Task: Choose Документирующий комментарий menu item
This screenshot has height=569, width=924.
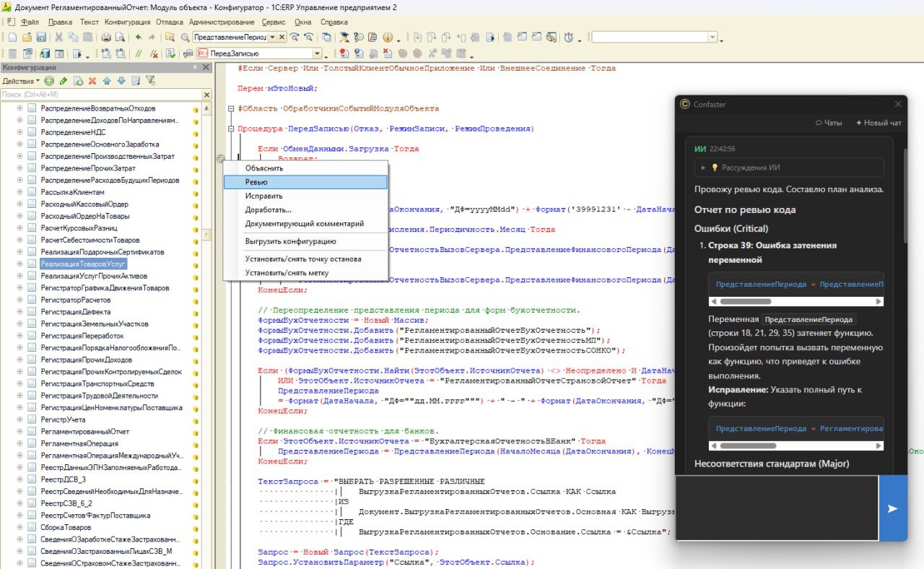Action: coord(305,224)
